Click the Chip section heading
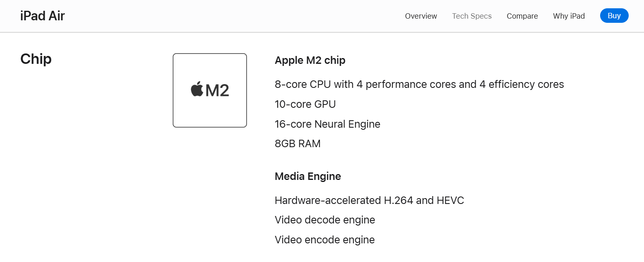Screen dimensions: 644x262 [36, 59]
